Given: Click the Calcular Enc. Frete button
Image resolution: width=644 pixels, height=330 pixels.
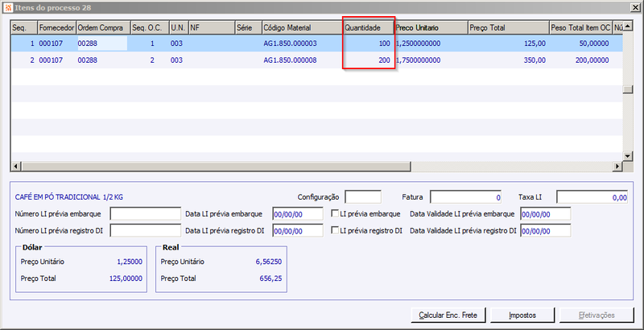Looking at the screenshot, I should (448, 316).
